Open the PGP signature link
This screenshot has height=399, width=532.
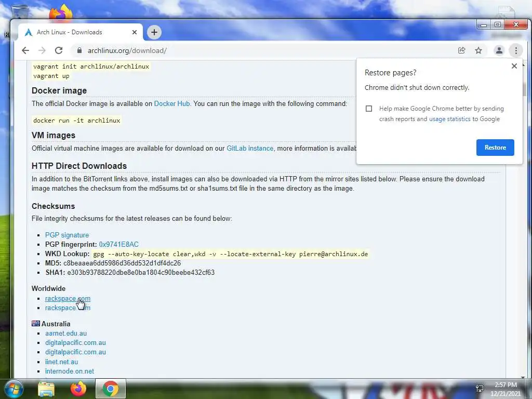67,235
